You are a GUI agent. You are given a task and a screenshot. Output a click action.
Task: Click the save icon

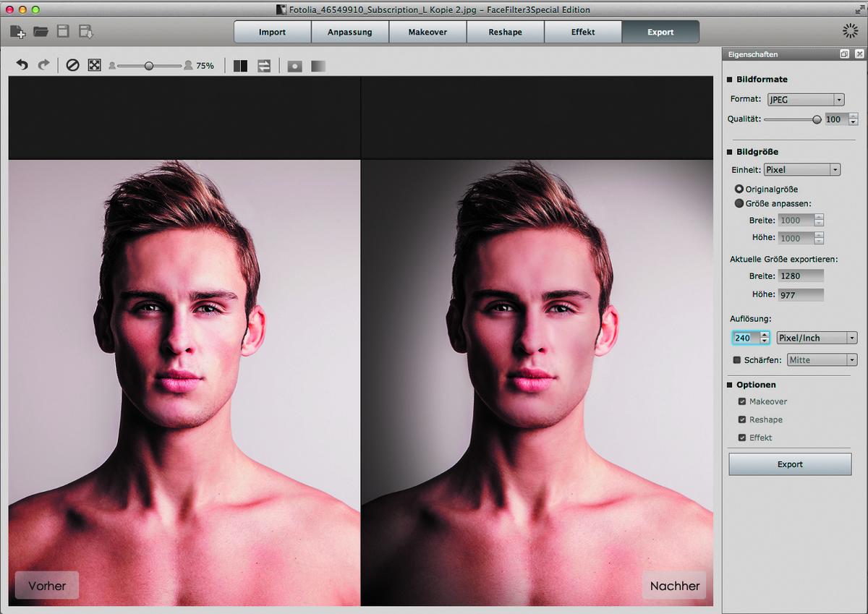pos(63,31)
